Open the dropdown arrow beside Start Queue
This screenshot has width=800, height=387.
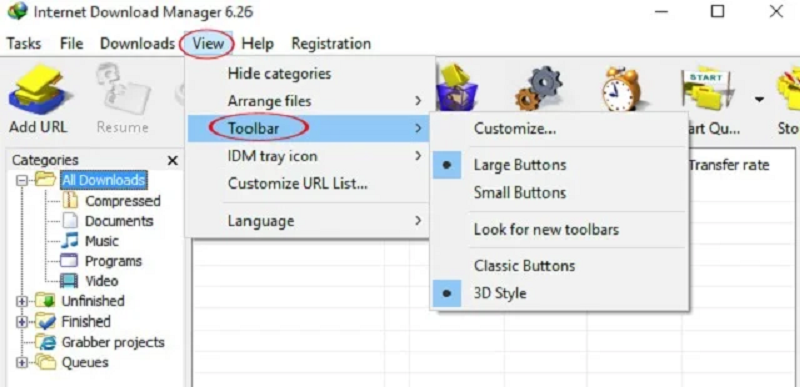760,99
